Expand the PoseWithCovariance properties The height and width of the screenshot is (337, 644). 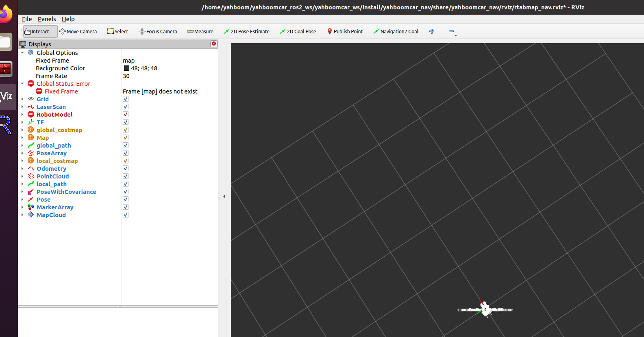[x=22, y=191]
